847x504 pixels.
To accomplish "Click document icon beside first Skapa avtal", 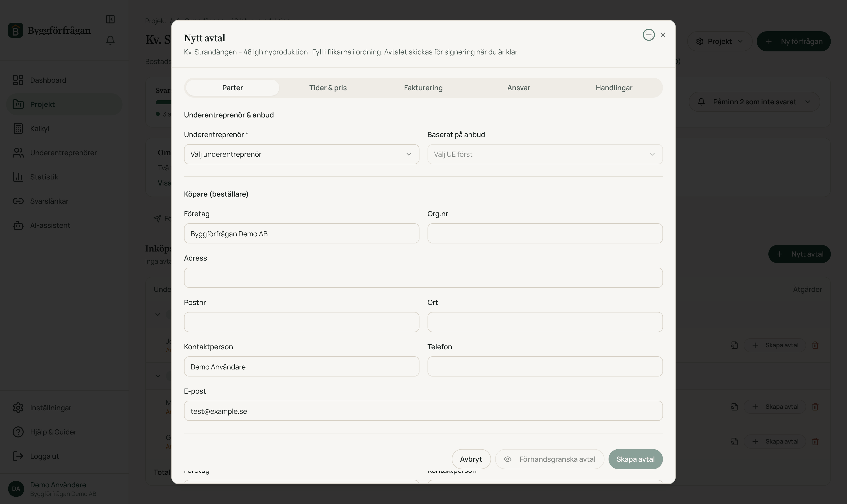I will pos(734,345).
